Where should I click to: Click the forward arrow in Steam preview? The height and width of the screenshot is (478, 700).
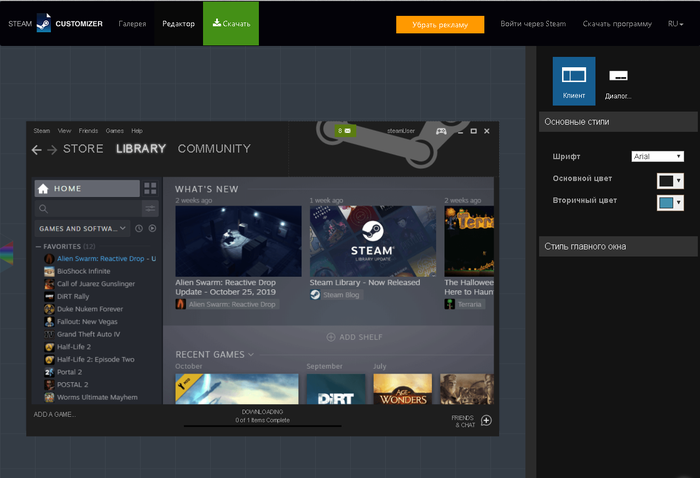pos(52,150)
